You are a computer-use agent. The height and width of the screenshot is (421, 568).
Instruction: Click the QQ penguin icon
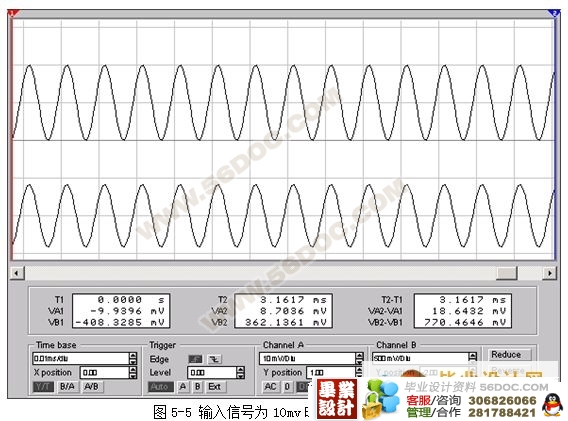coord(552,405)
